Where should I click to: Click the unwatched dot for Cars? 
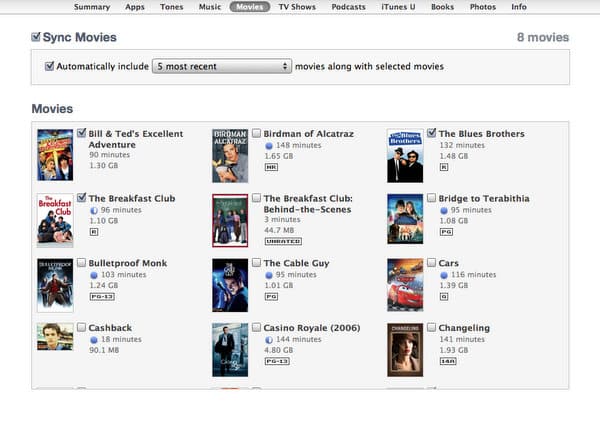[x=444, y=275]
